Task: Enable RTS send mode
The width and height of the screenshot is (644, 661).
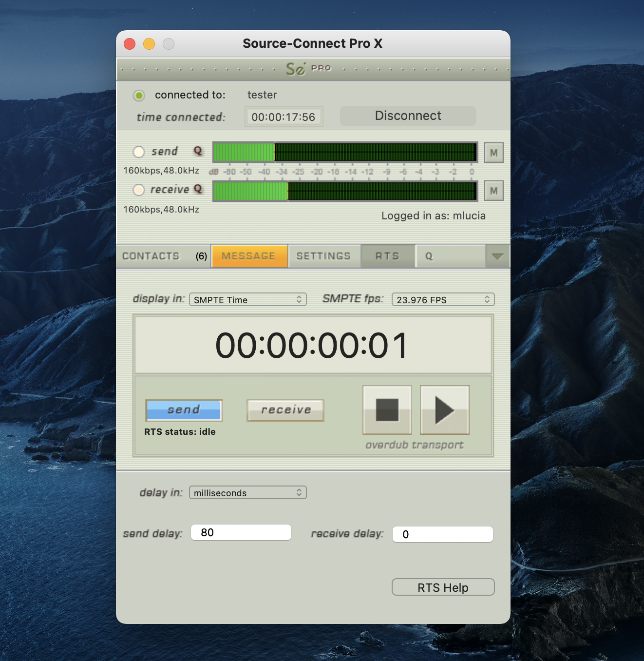Action: pyautogui.click(x=184, y=410)
